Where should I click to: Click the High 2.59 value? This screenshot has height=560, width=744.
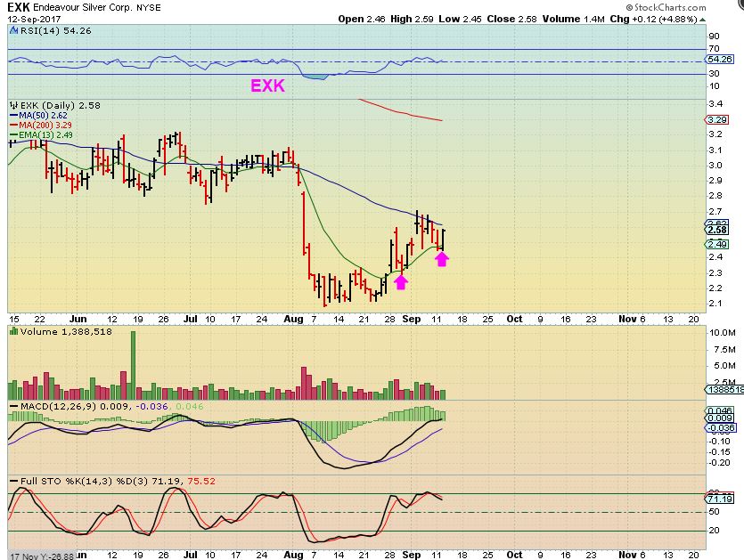click(x=412, y=19)
